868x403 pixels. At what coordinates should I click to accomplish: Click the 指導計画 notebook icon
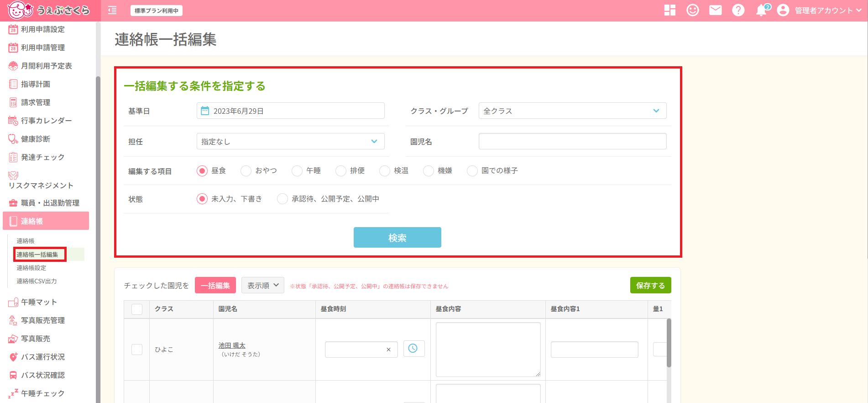click(x=13, y=84)
